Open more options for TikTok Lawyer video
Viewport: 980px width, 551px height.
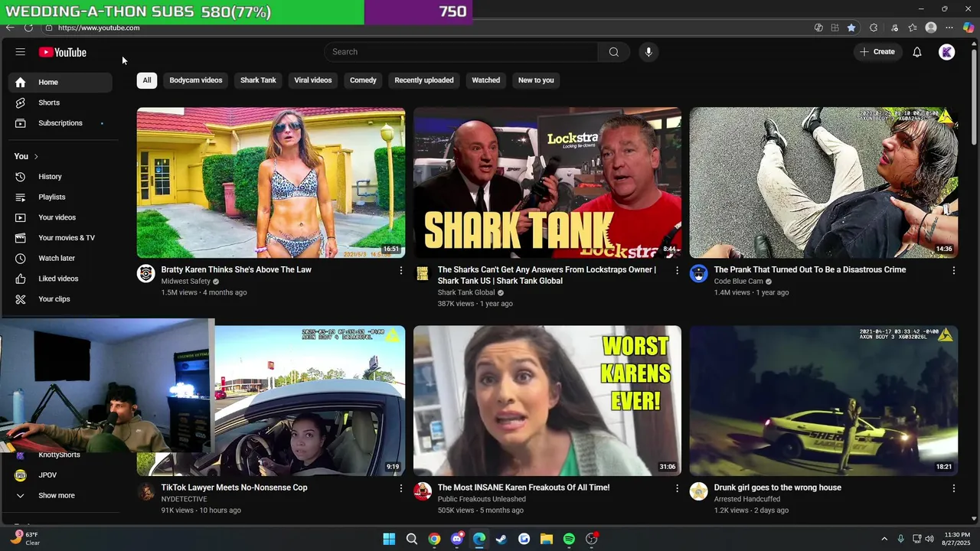tap(400, 488)
